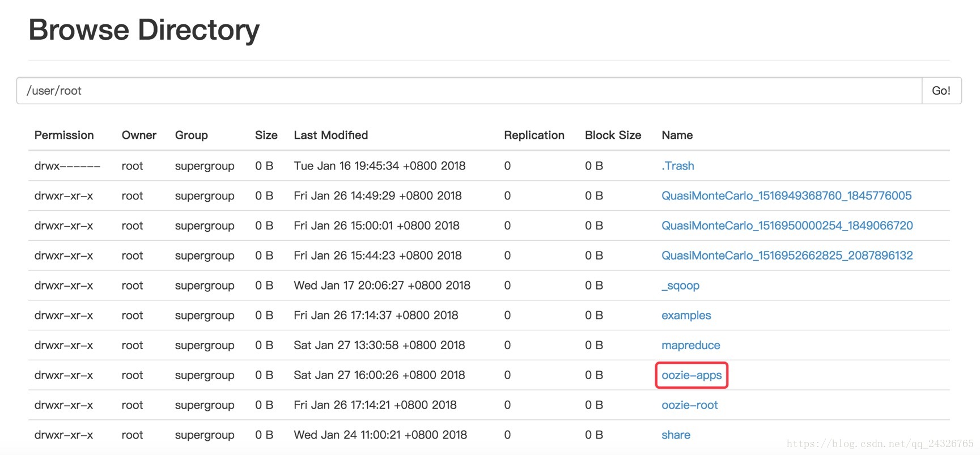Click size 0 B in the oozie-root row
The width and height of the screenshot is (980, 455).
click(264, 405)
